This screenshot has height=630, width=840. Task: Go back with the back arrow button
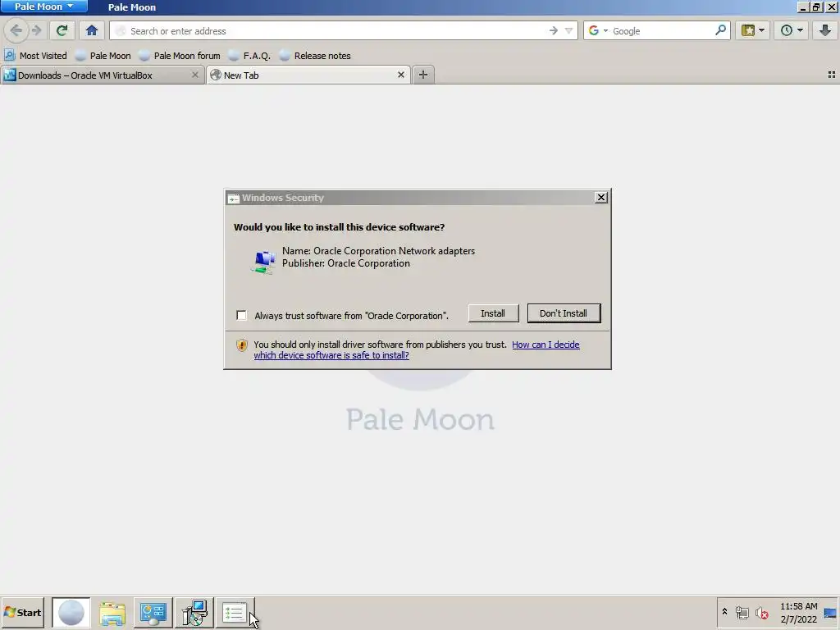[16, 30]
